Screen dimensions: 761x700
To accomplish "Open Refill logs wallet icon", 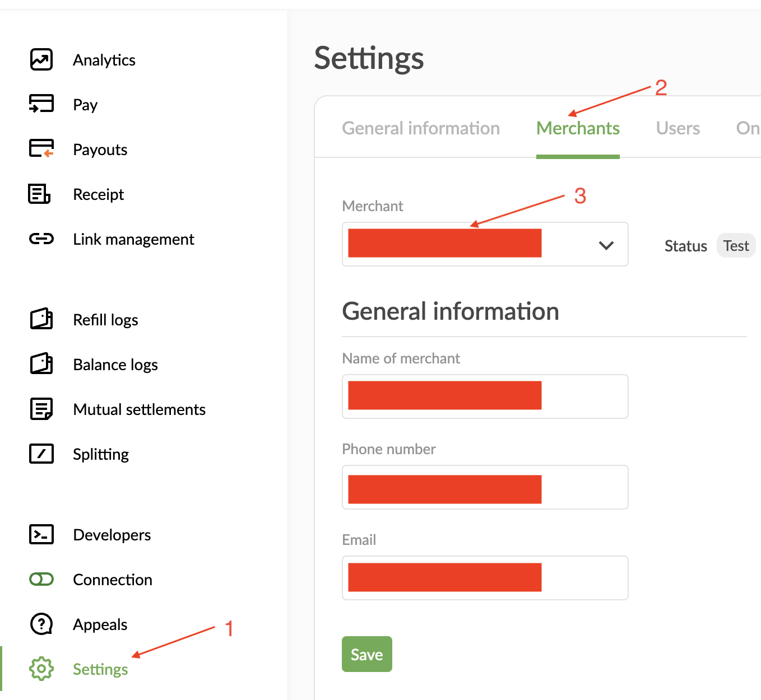I will 41,319.
